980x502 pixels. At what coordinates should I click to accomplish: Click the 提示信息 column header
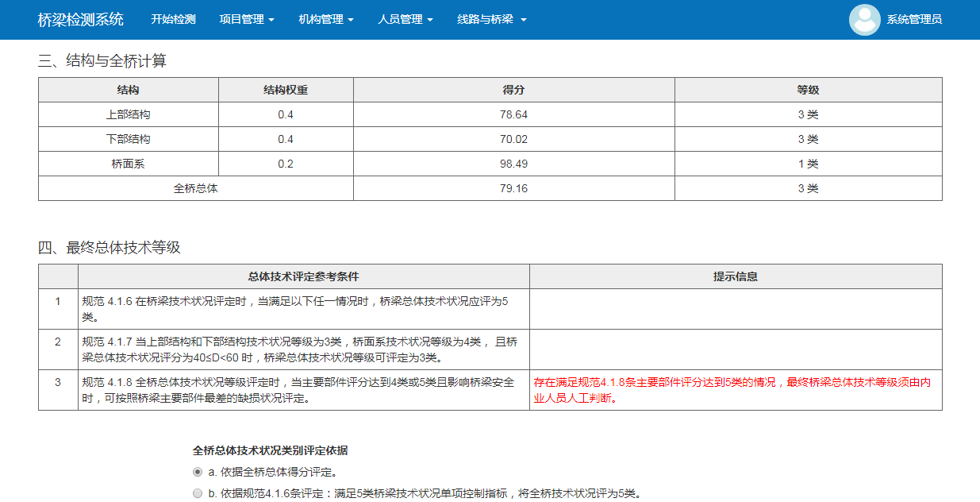735,276
